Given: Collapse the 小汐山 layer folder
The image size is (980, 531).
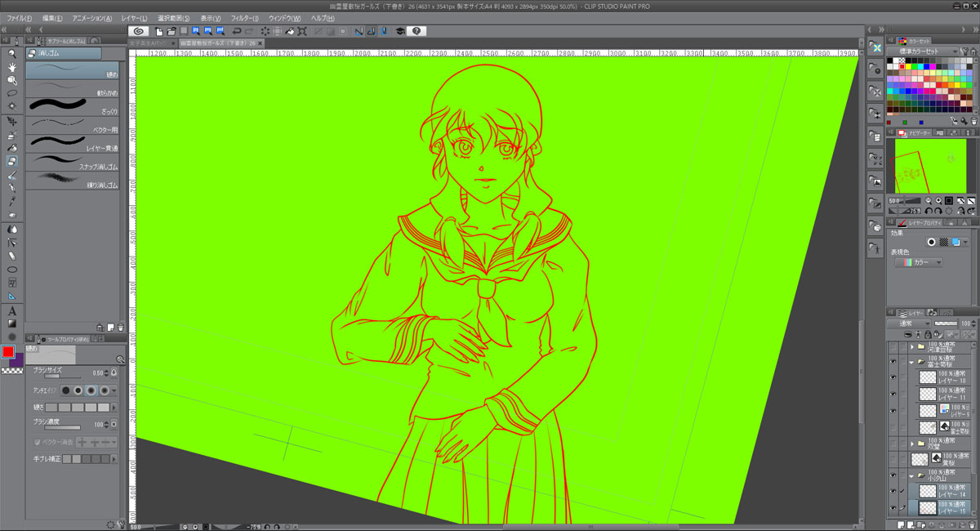Looking at the screenshot, I should [x=911, y=475].
